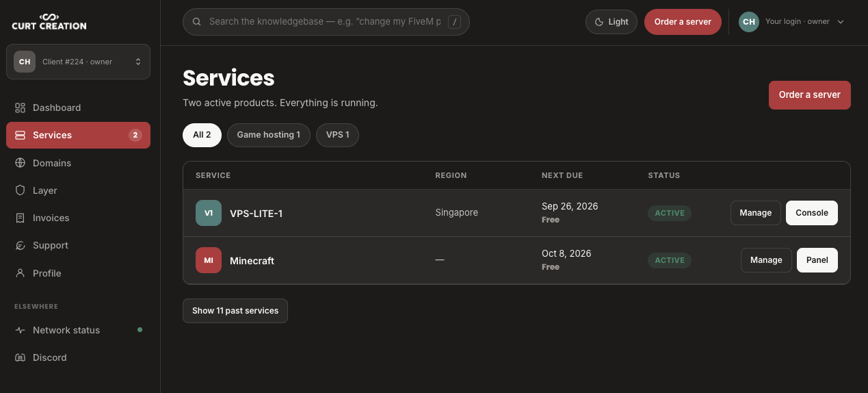The width and height of the screenshot is (868, 393).
Task: Click Order a server beside Services heading
Action: 809,95
